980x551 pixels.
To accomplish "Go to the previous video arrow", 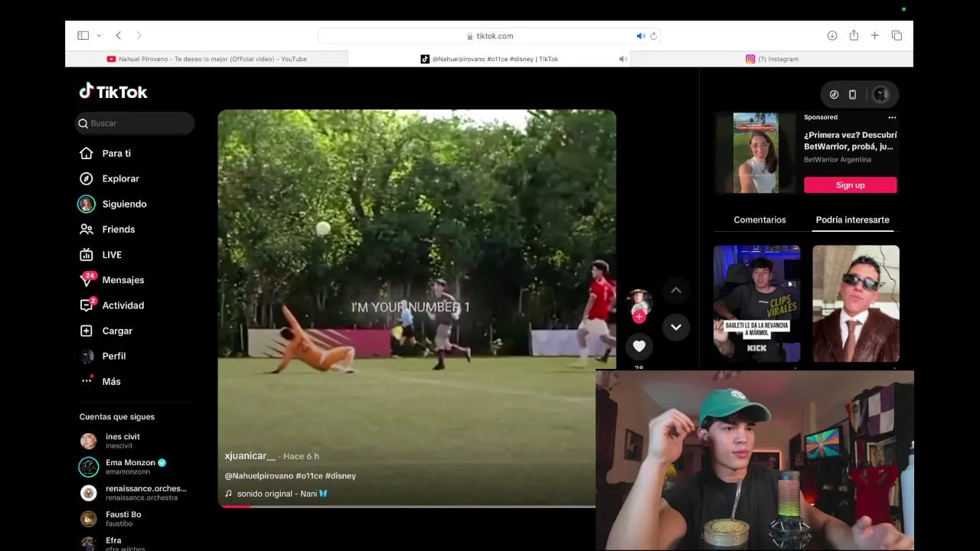I will 675,290.
